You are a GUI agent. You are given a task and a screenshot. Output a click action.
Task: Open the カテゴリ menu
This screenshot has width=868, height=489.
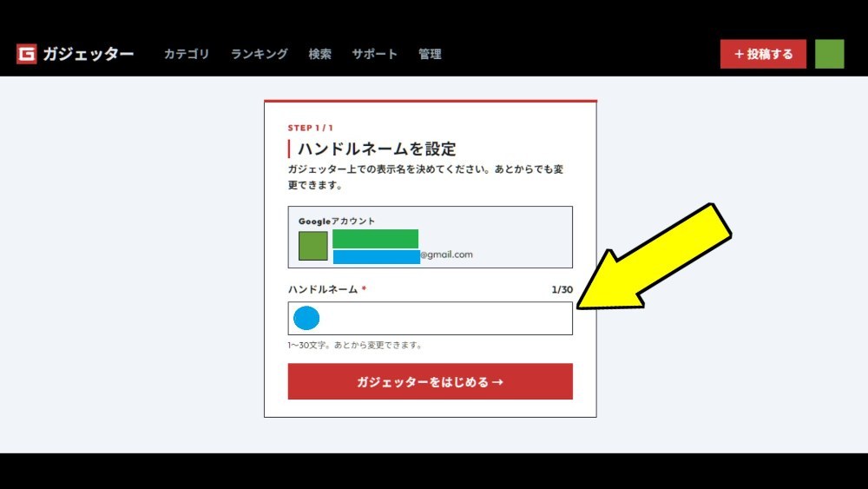pos(187,54)
